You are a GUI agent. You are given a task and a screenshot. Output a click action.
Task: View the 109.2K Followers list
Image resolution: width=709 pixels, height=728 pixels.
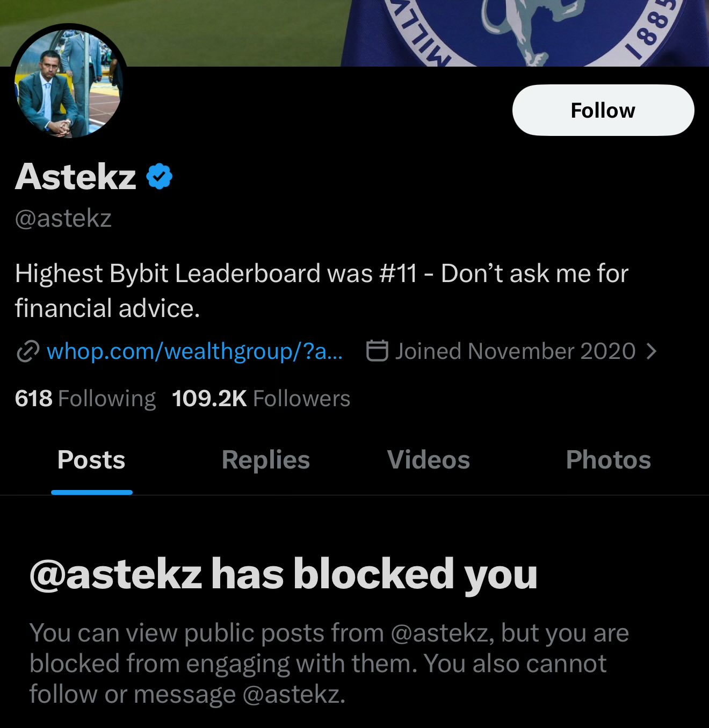261,399
